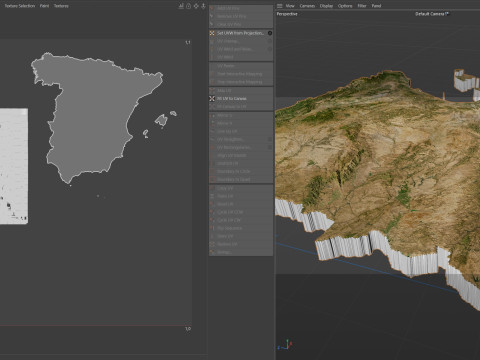This screenshot has height=360, width=480.
Task: Open options gear for UV Unwrap
Action: 270,41
